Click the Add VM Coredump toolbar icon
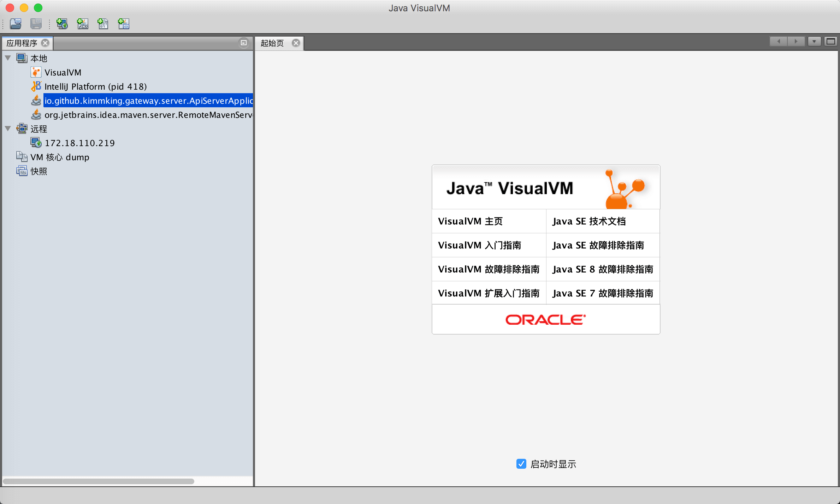This screenshot has width=840, height=504. pyautogui.click(x=103, y=24)
